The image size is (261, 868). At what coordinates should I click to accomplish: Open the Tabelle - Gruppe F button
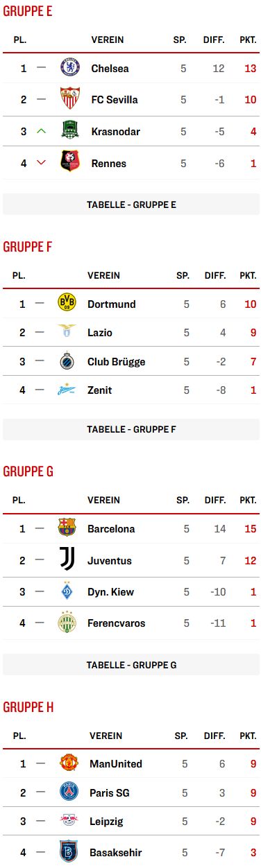pyautogui.click(x=132, y=429)
